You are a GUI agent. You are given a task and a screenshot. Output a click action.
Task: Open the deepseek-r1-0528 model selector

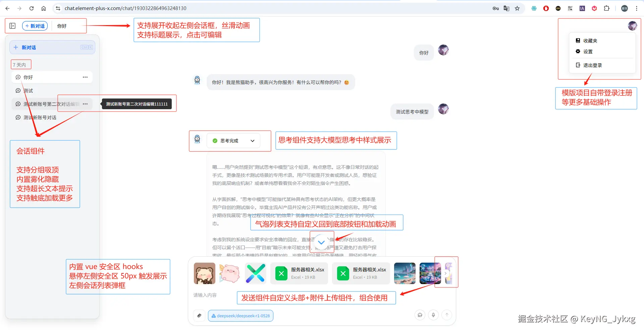tap(240, 315)
